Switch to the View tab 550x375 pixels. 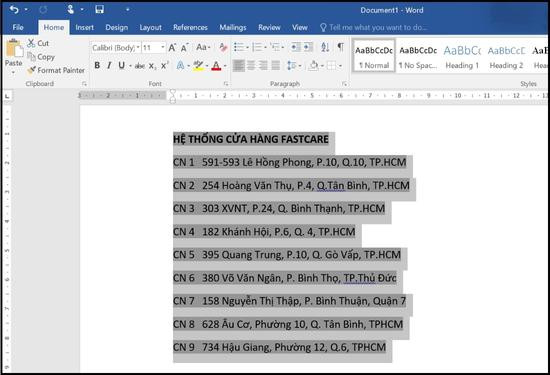tap(300, 27)
